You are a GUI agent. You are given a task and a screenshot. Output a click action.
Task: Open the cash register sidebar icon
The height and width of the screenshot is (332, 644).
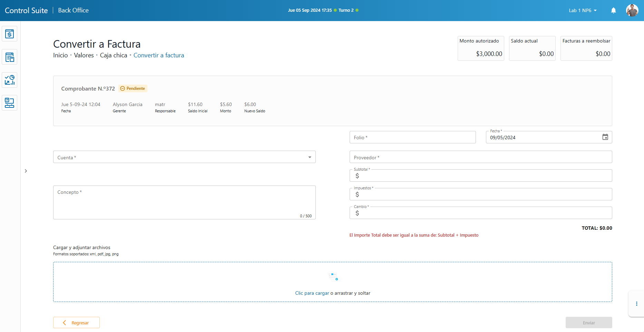coord(10,34)
